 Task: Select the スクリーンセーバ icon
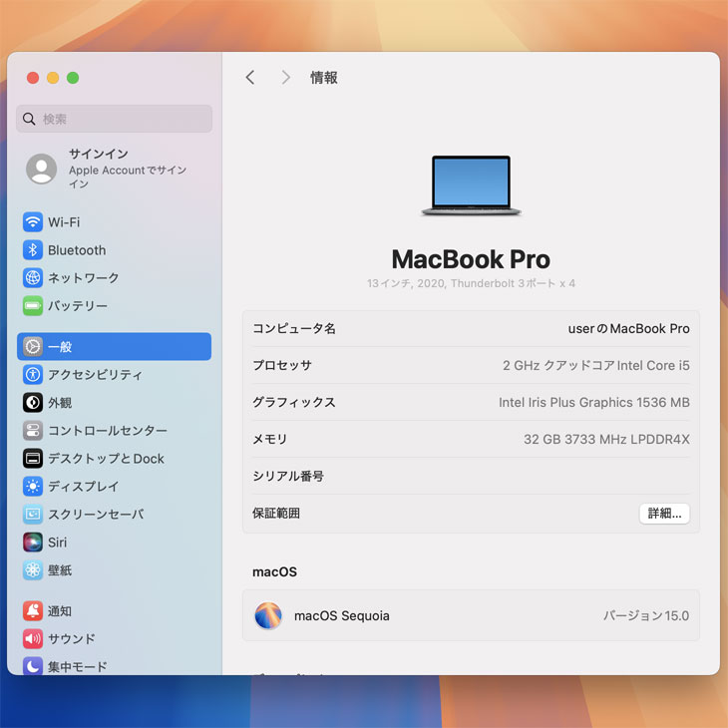[33, 514]
